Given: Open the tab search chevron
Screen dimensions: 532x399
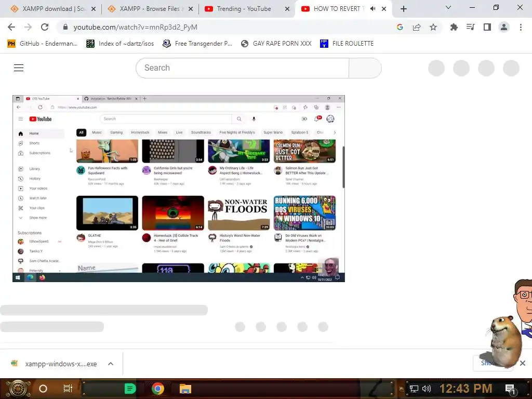Looking at the screenshot, I should 448,7.
